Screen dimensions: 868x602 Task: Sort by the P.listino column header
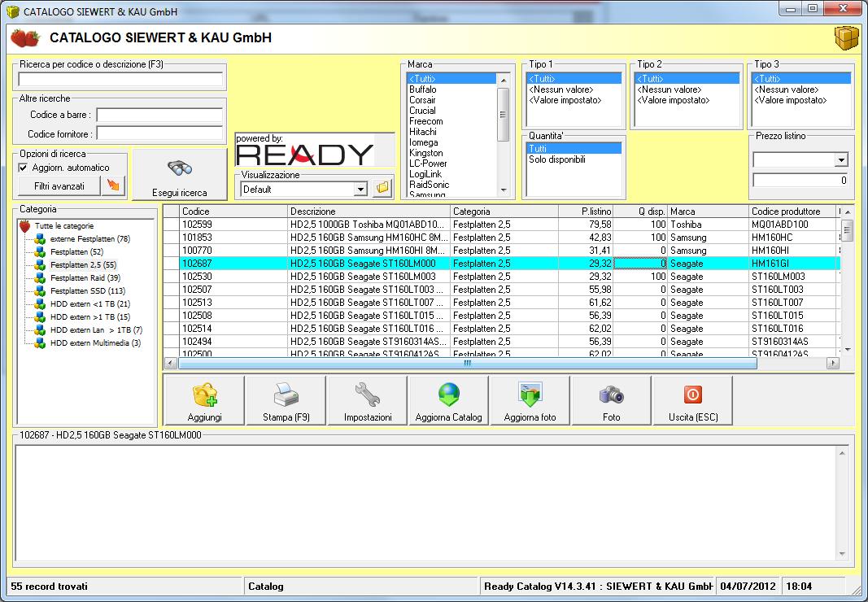(x=586, y=212)
